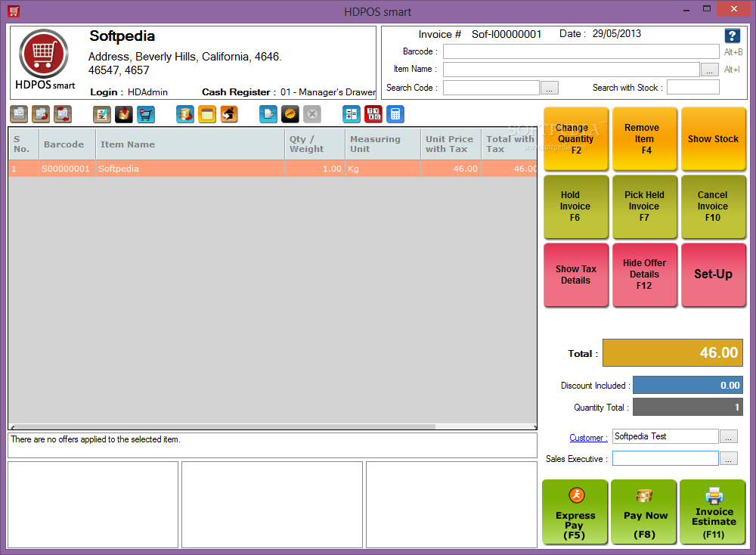Click the Barcode column header
Screen dimensions: 756x555
coord(67,144)
